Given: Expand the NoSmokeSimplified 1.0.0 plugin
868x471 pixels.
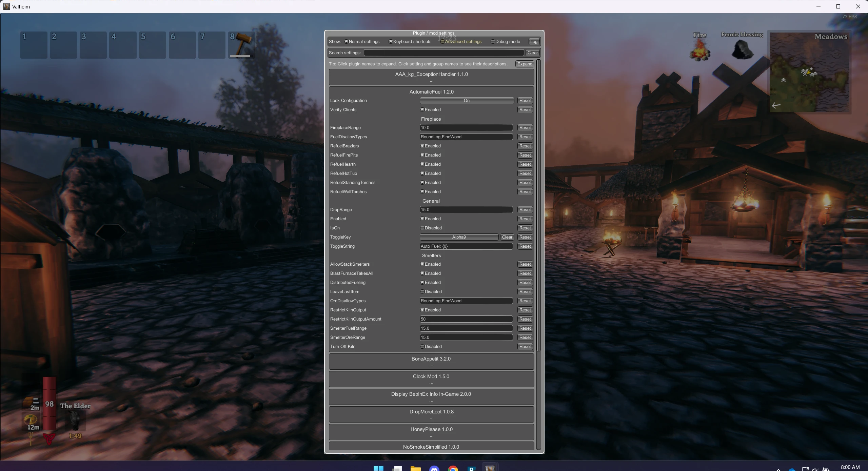Looking at the screenshot, I should pos(431,447).
